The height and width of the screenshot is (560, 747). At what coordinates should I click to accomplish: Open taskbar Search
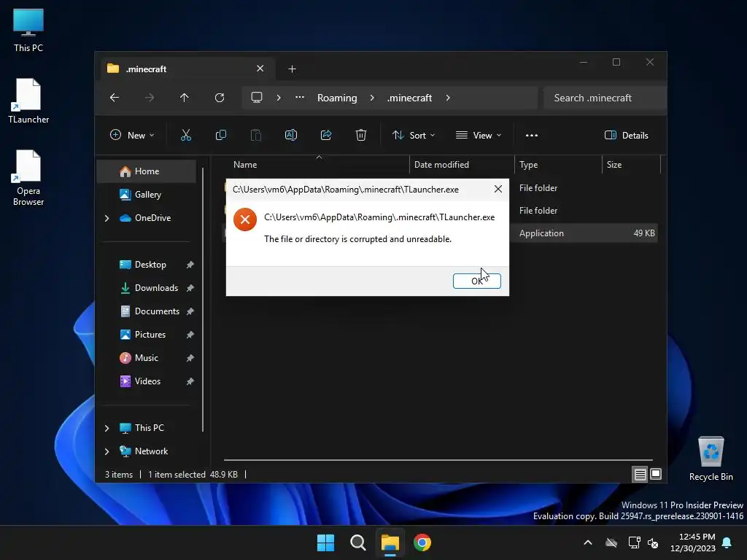pyautogui.click(x=357, y=542)
